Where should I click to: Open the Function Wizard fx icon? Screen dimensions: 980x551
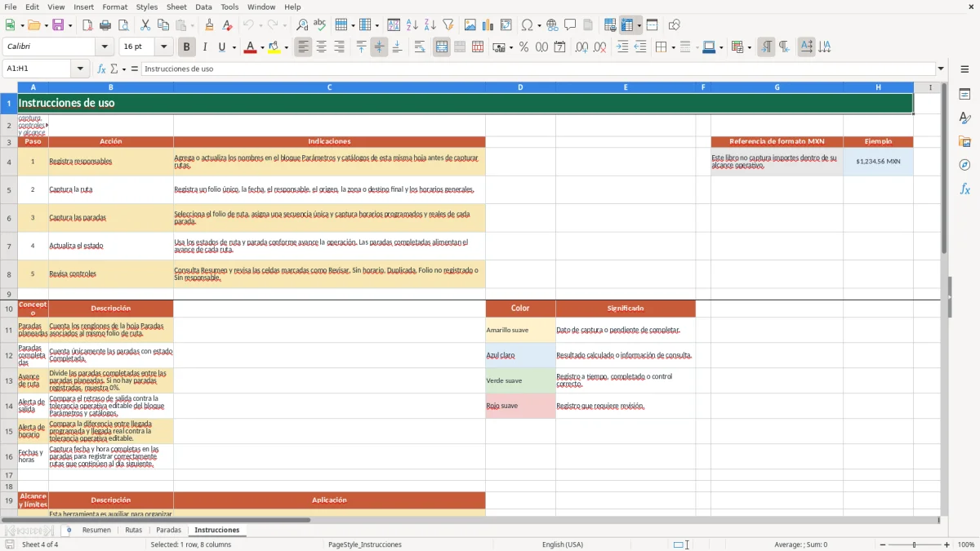(x=102, y=69)
